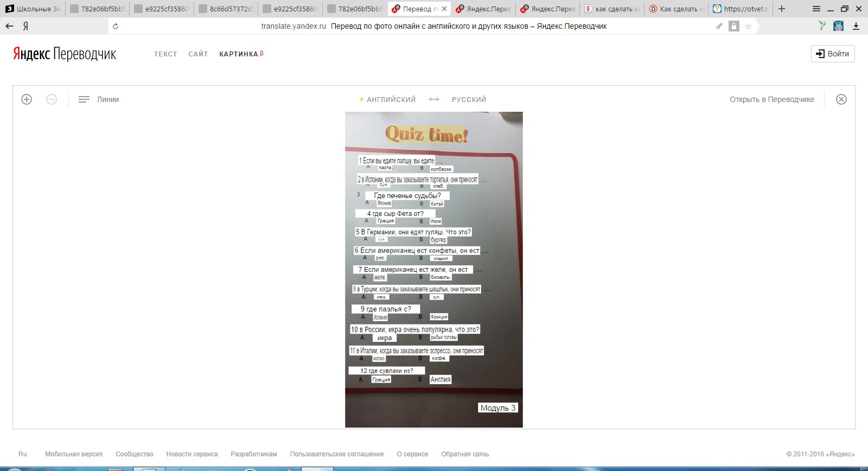This screenshot has width=868, height=471.
Task: Open line mode Линии dropdown
Action: coord(99,99)
